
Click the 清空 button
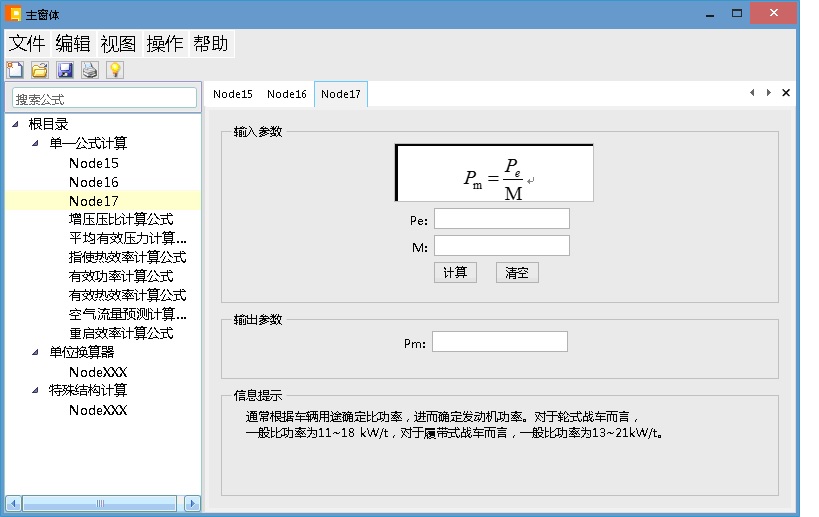pos(517,273)
